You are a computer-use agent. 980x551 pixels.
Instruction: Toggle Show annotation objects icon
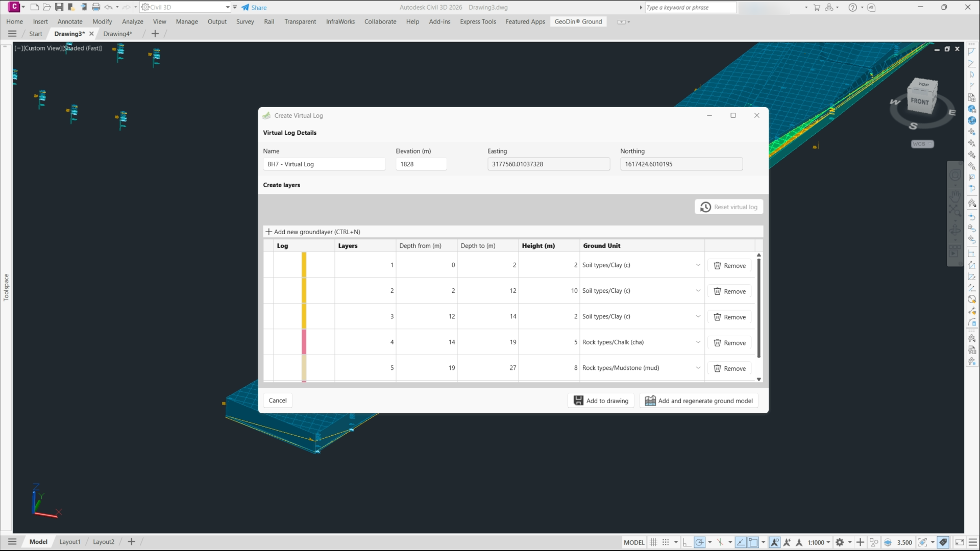(775, 542)
